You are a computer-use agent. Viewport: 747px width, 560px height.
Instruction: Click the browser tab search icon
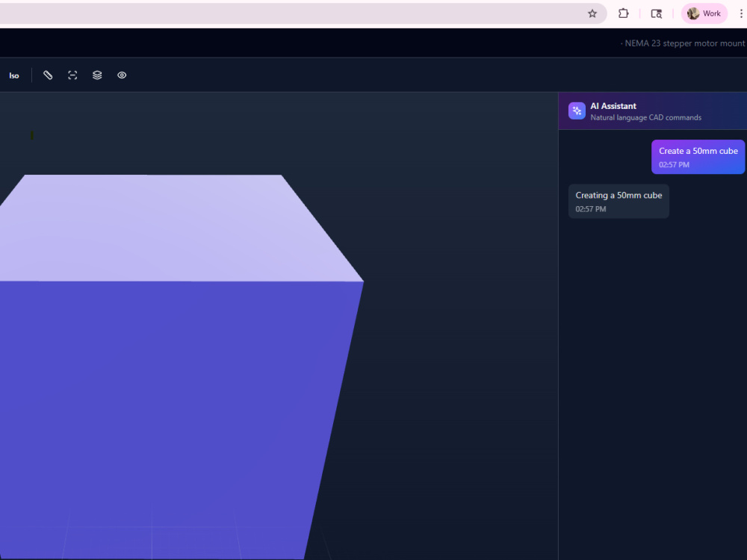pos(657,13)
